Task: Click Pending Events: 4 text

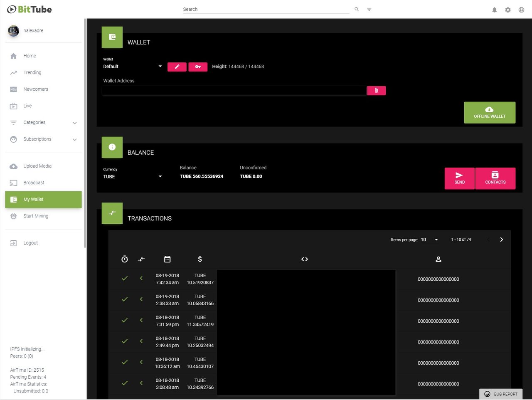Action: click(28, 377)
